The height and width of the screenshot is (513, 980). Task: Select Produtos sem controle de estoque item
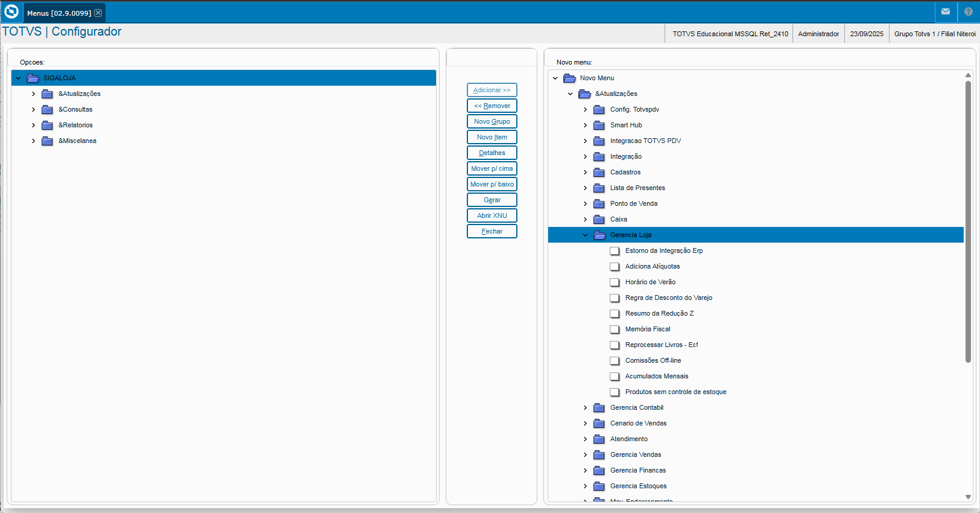tap(675, 392)
